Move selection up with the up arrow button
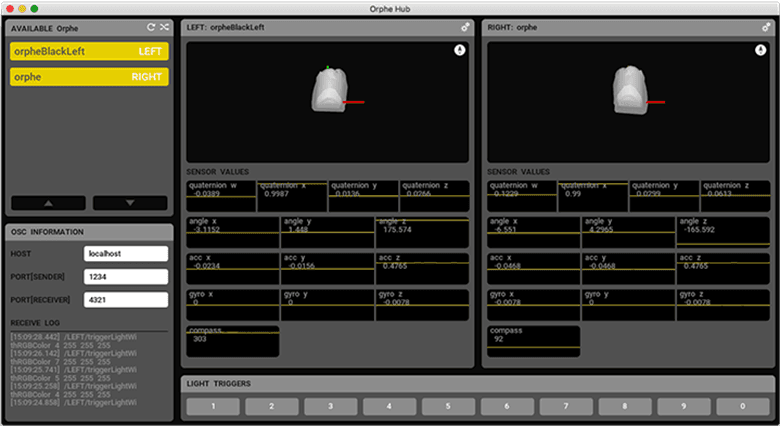Screen dimensions: 780x426 coord(48,203)
